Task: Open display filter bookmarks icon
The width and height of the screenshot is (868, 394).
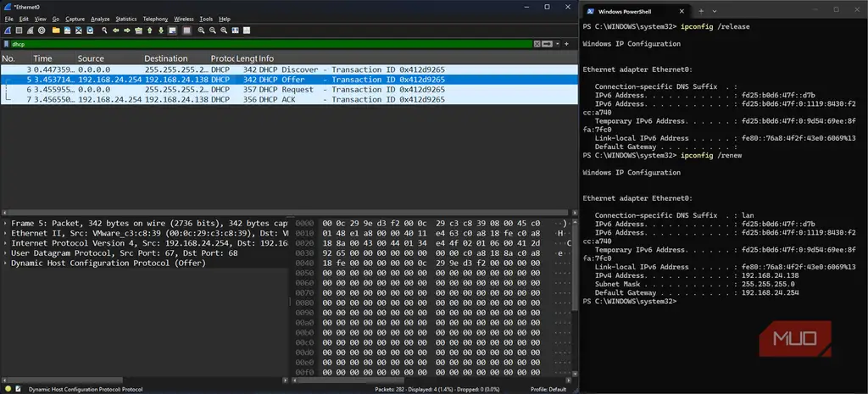Action: 6,44
